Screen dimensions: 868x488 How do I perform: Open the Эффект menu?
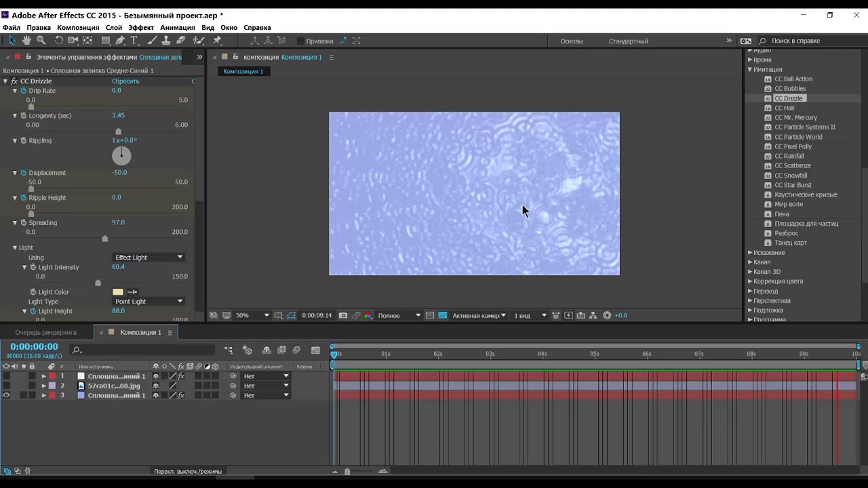141,28
